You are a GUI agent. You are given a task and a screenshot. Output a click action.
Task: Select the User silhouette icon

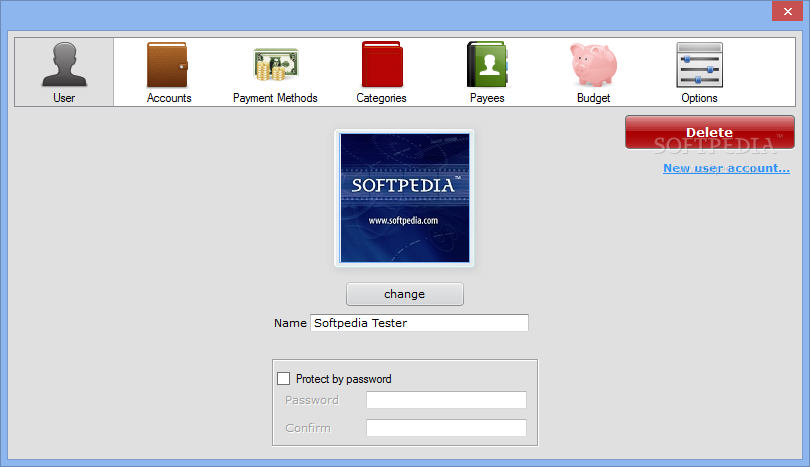(x=64, y=65)
